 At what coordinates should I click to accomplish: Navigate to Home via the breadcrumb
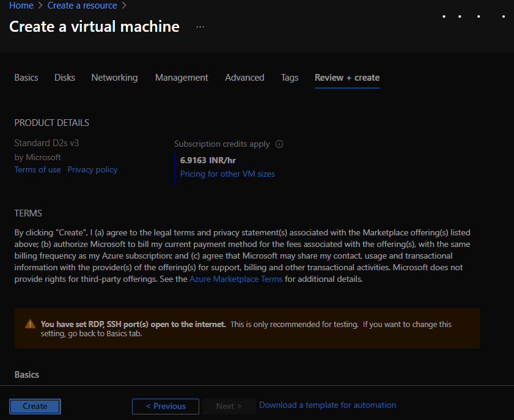(20, 6)
